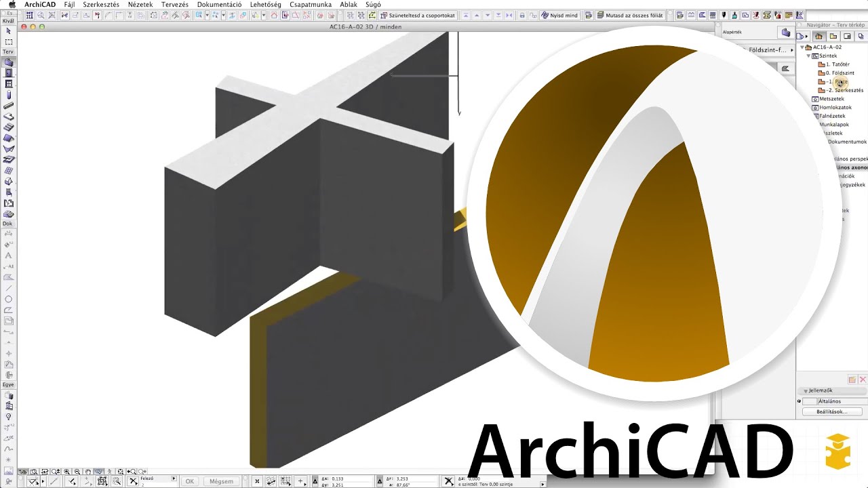Open the Szerkesztés menu
The width and height of the screenshot is (868, 488).
coord(101,4)
